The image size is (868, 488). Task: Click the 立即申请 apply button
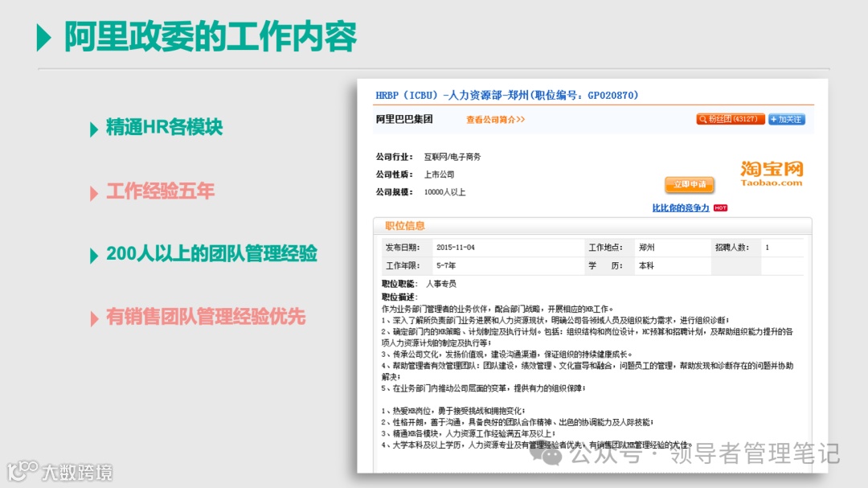coord(690,184)
